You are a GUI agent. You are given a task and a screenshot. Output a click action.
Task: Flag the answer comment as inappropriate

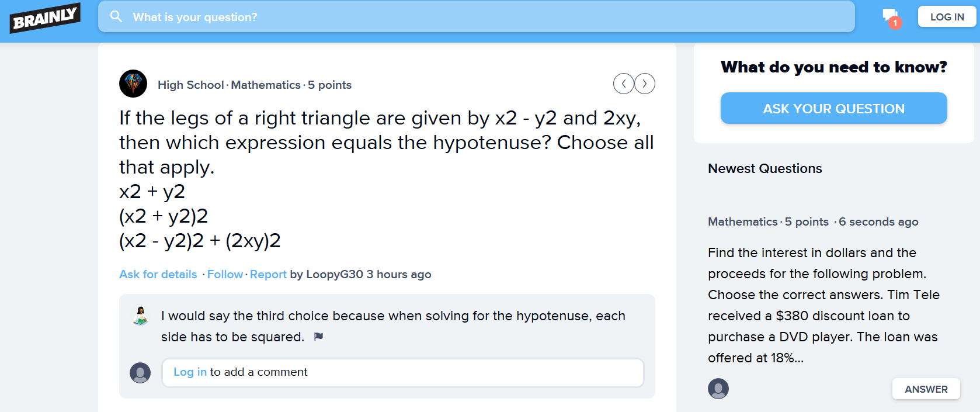click(318, 337)
